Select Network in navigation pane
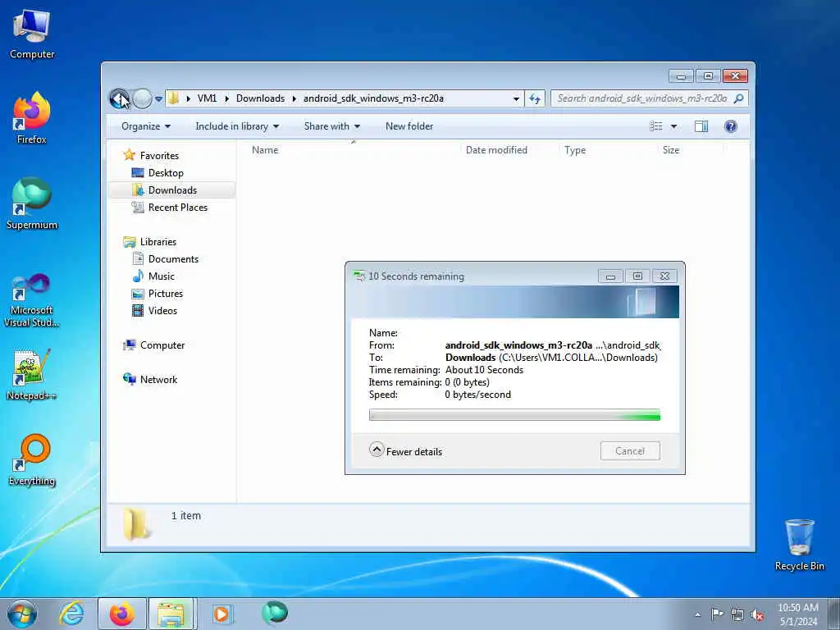The width and height of the screenshot is (840, 630). click(x=158, y=379)
